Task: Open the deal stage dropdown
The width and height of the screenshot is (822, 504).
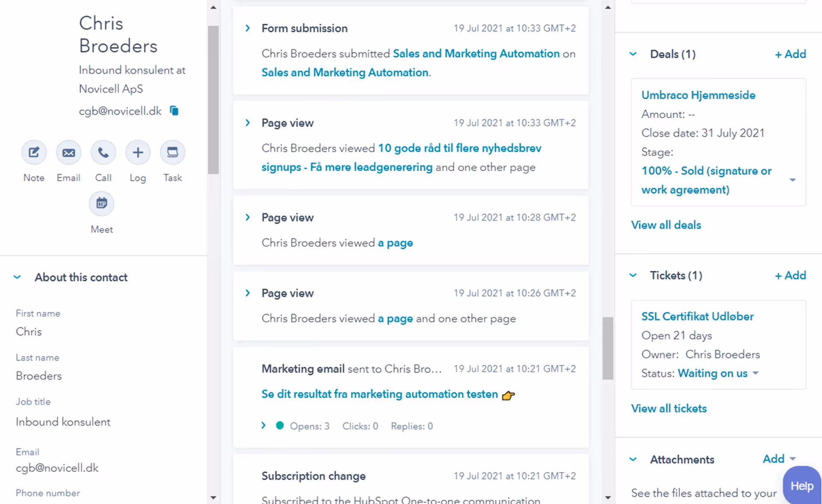Action: [792, 180]
